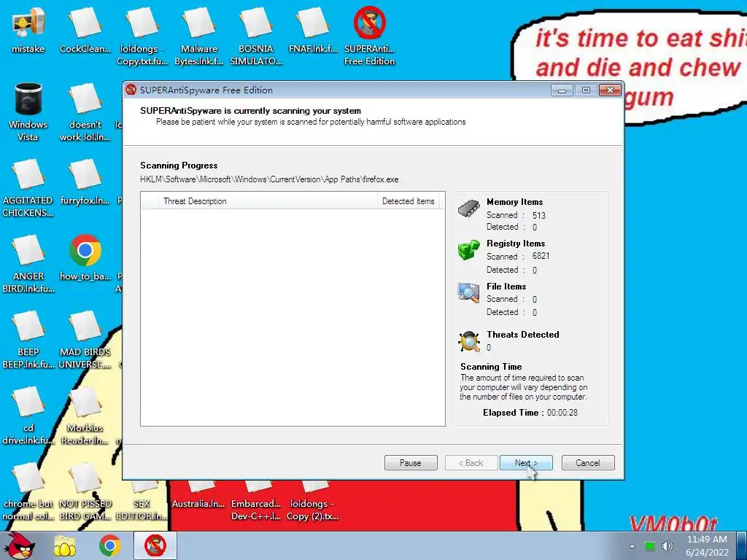Click the Registry Items green cubes icon
747x560 pixels.
(469, 250)
